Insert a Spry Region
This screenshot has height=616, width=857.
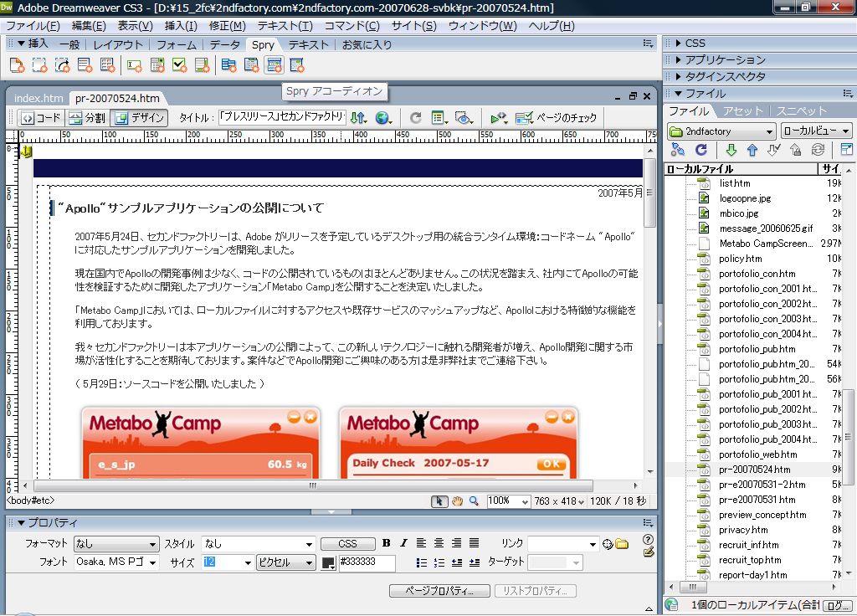pyautogui.click(x=40, y=65)
